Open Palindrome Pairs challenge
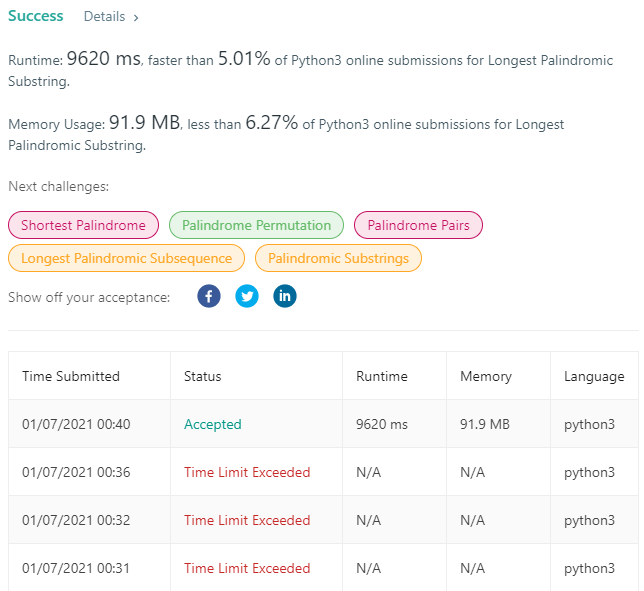Screen dimensions: 644x591 click(x=418, y=225)
